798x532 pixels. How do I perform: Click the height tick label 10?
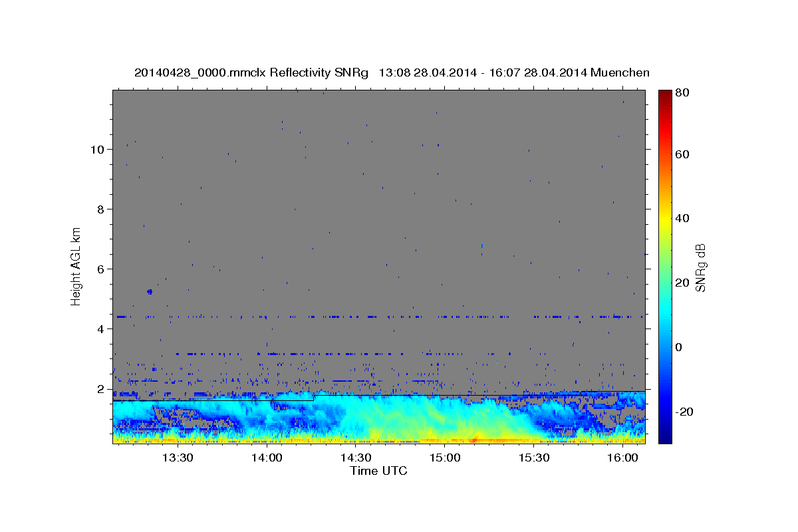(x=97, y=149)
